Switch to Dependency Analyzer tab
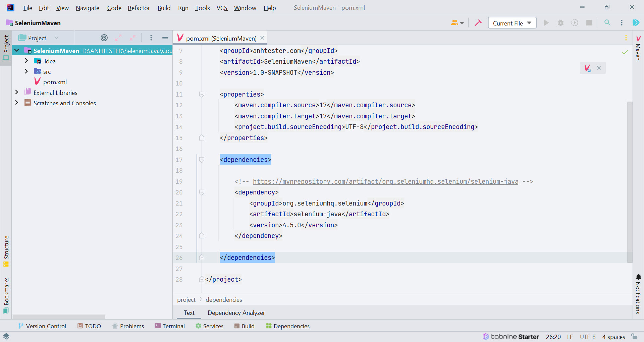The width and height of the screenshot is (644, 342). point(236,312)
